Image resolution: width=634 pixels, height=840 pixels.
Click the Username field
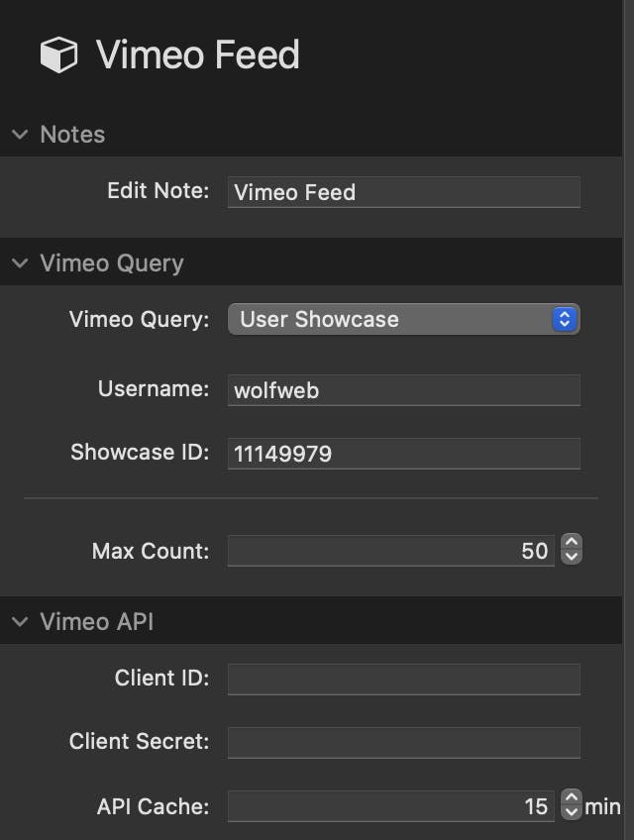click(403, 390)
